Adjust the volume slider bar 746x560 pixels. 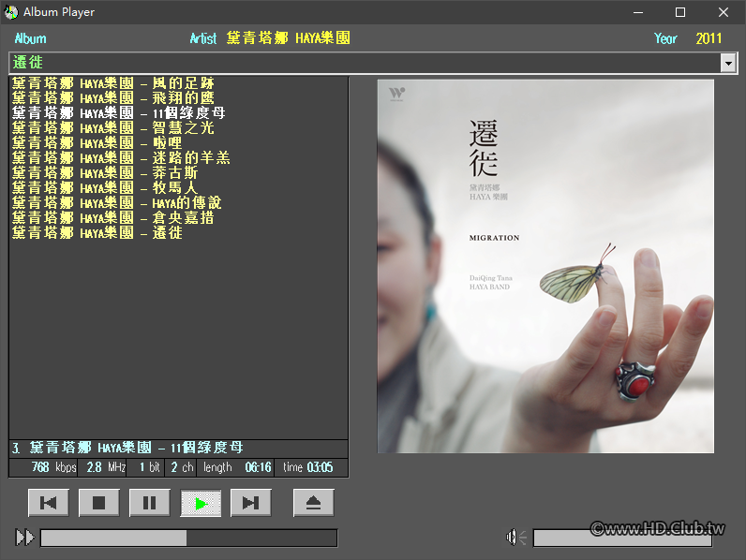click(x=622, y=538)
